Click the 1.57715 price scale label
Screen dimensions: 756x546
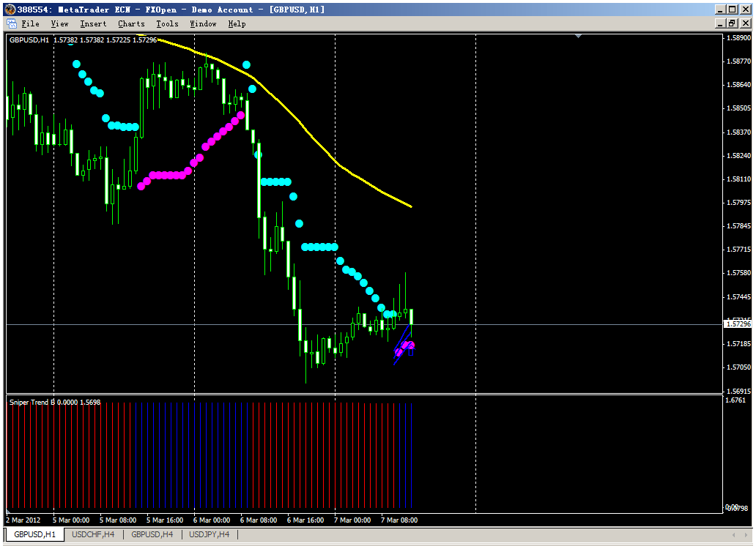point(738,250)
